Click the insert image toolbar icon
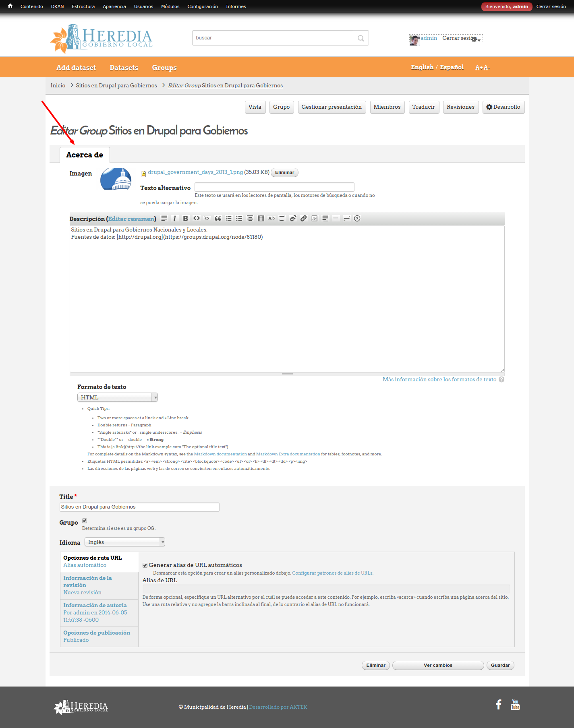 [x=315, y=218]
